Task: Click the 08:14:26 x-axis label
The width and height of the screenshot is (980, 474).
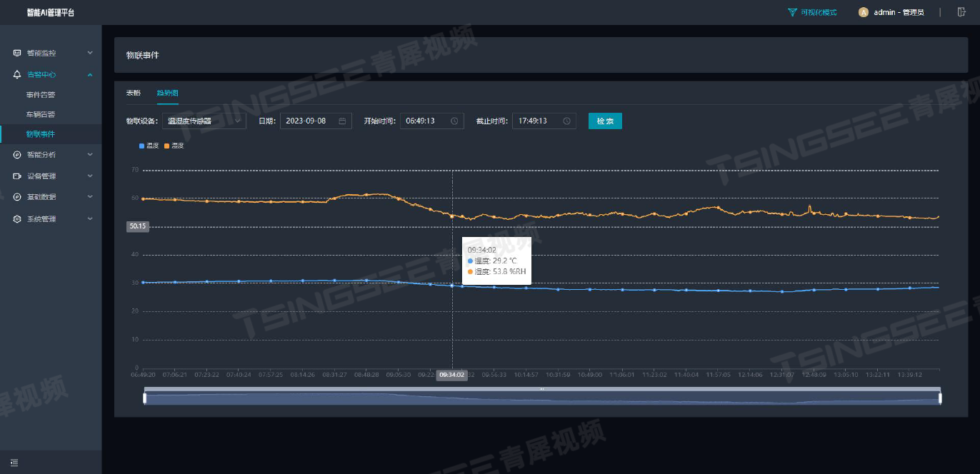Action: pos(303,374)
